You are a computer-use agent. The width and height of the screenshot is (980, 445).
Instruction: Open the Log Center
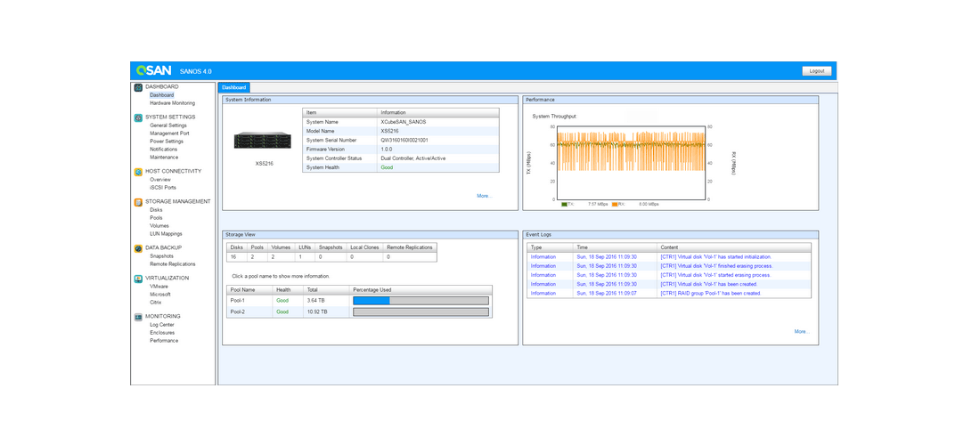(162, 325)
